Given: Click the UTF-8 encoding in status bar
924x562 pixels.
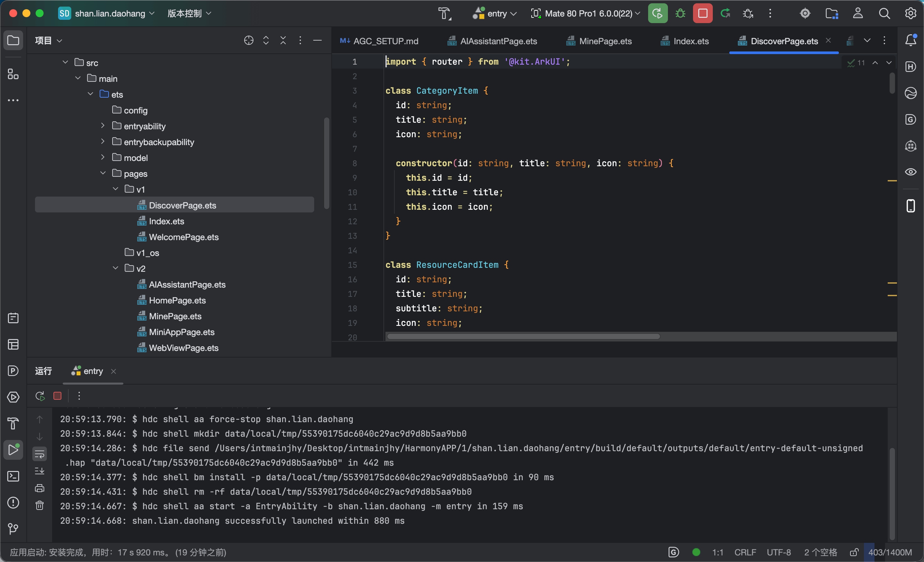Looking at the screenshot, I should (x=779, y=552).
